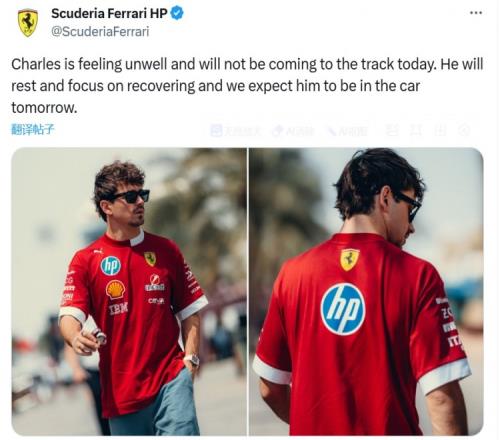Click the IBM logo on red shirt
This screenshot has width=500, height=440.
[118, 309]
